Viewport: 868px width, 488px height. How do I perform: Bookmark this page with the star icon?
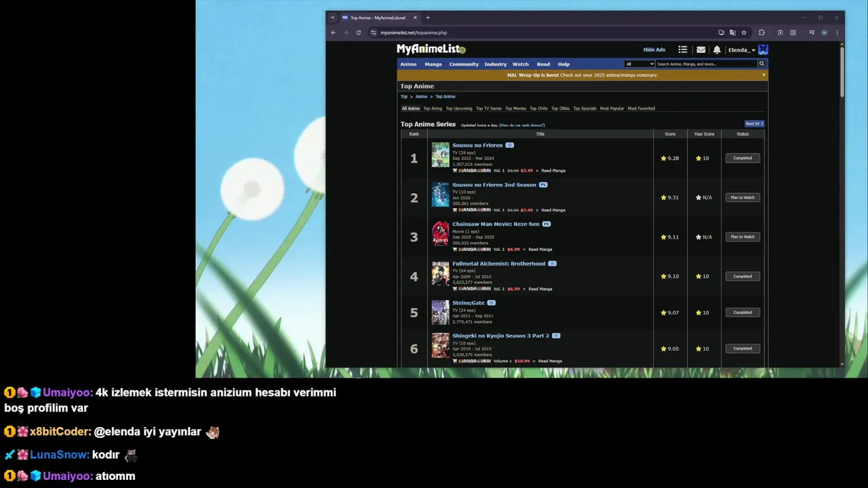pos(744,33)
